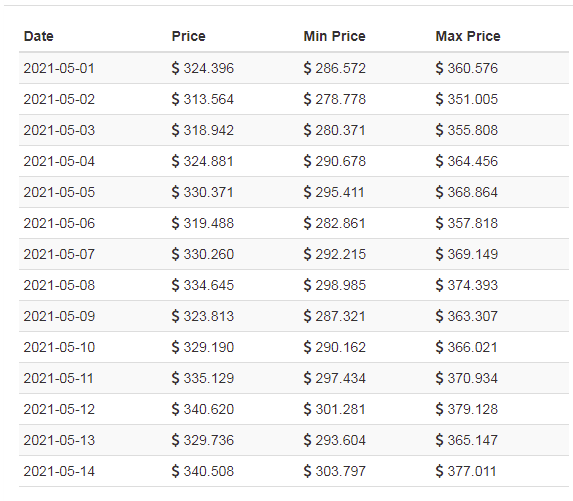Select the 2021-05-01 date cell
Screen dimensions: 573x501
[x=59, y=68]
